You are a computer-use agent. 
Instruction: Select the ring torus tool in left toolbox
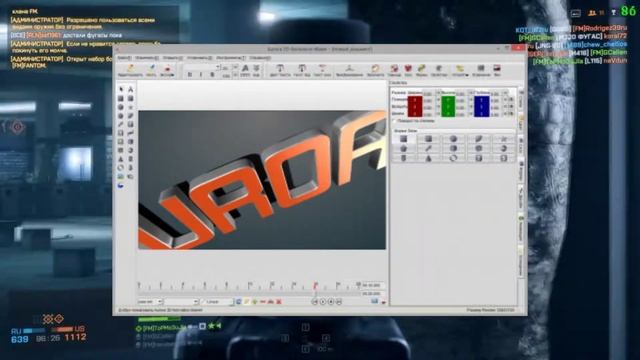point(121,168)
